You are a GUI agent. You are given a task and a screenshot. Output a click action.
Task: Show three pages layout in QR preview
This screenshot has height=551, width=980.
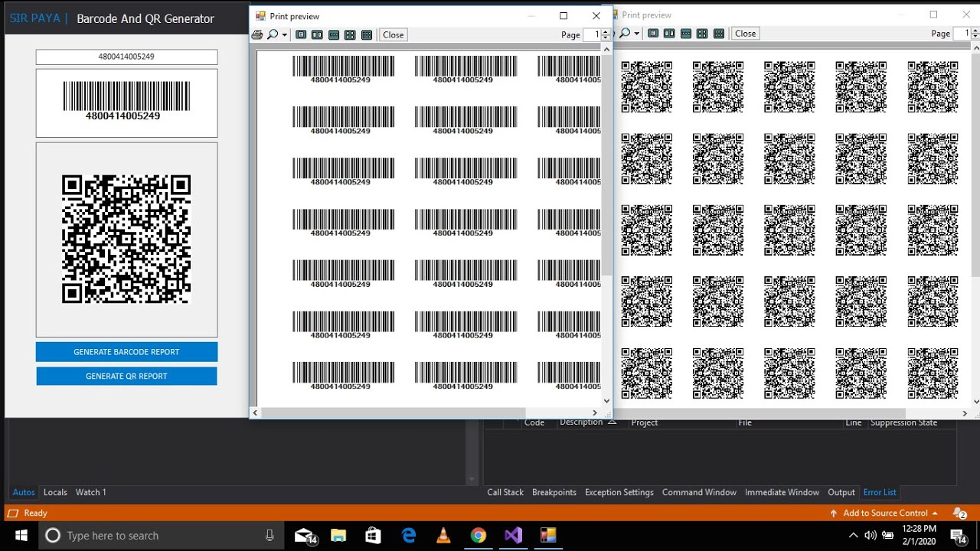click(x=686, y=33)
